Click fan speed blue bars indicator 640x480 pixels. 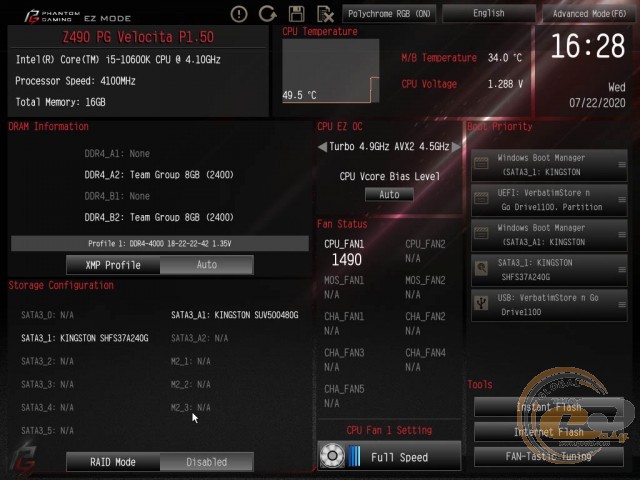click(354, 456)
